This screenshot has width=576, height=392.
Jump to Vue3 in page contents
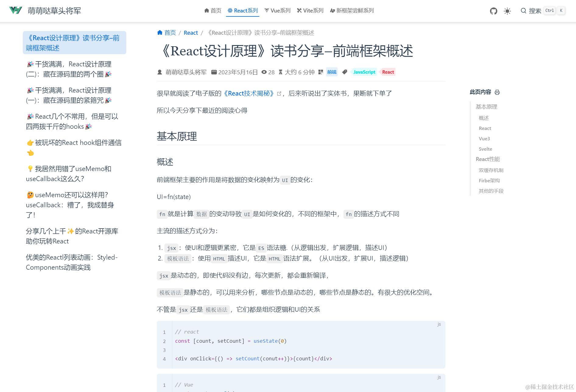484,139
